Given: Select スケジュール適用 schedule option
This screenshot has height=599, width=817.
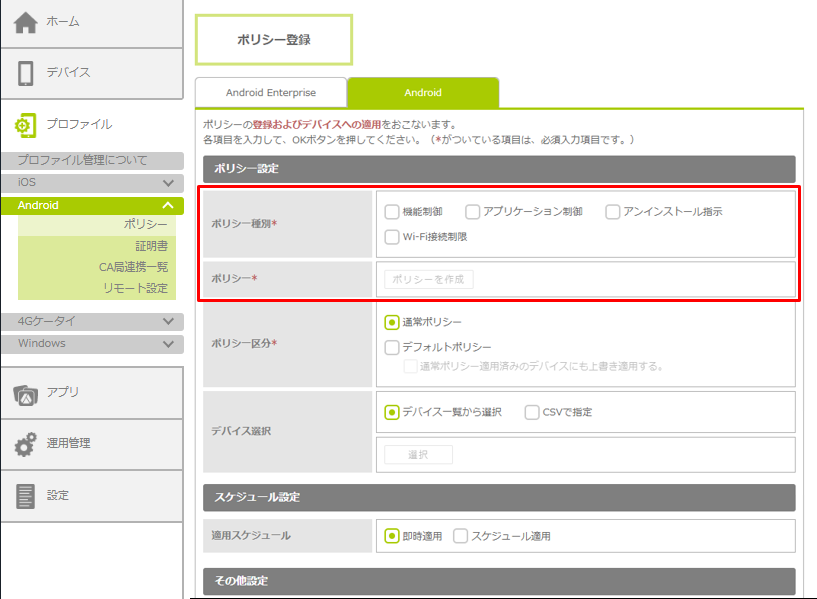Looking at the screenshot, I should click(461, 536).
